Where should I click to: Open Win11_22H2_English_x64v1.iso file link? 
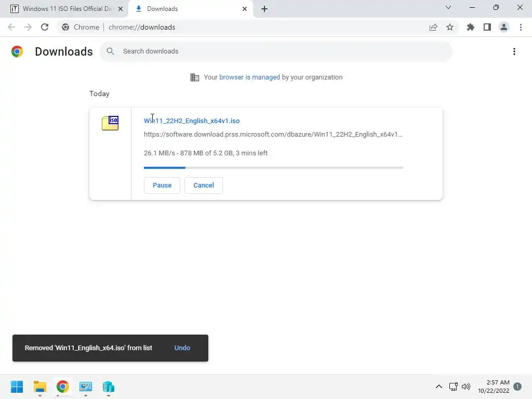(x=192, y=121)
